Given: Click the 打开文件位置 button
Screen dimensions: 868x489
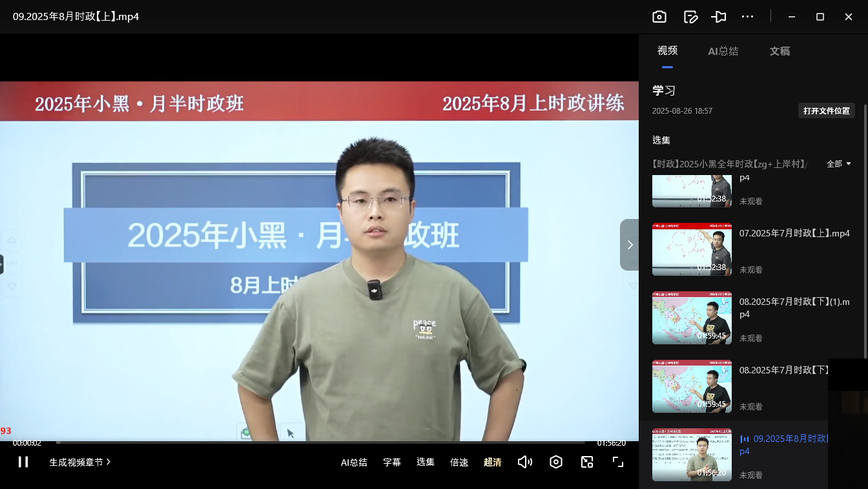Looking at the screenshot, I should click(x=826, y=111).
